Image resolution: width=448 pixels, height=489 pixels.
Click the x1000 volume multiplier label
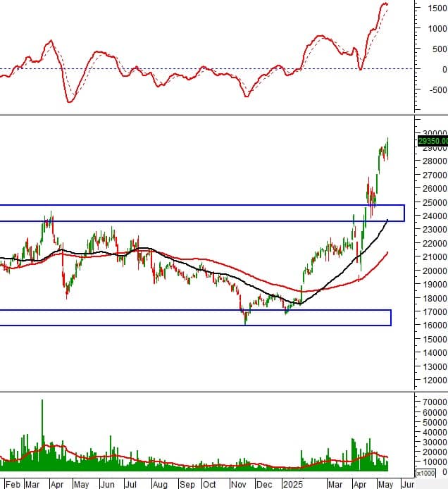point(425,473)
